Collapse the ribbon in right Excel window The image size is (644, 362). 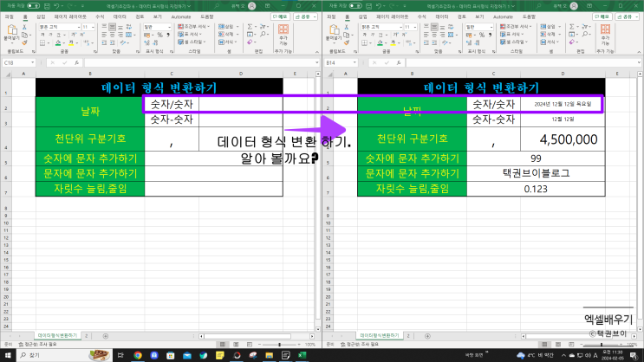tap(639, 52)
